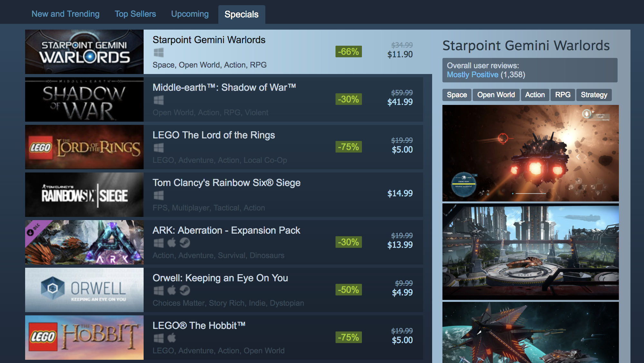Open the Mostly Positive reviews link
644x363 pixels.
pos(472,75)
